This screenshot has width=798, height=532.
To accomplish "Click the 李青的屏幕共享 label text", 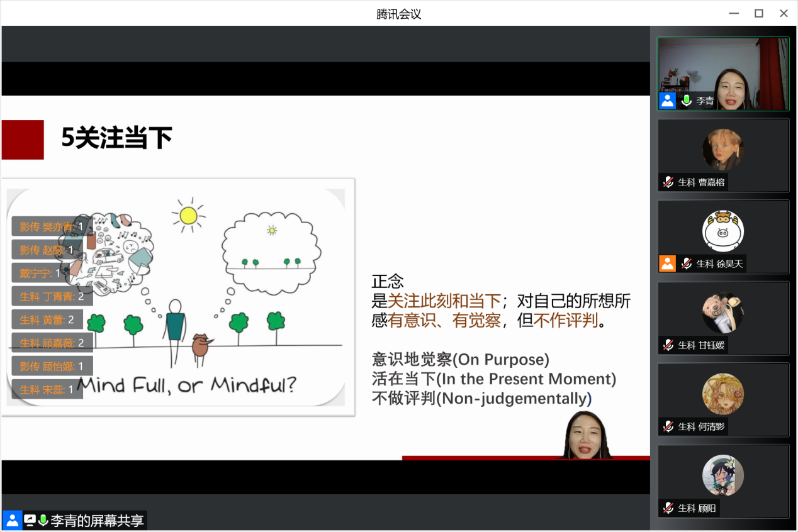I will 97,521.
